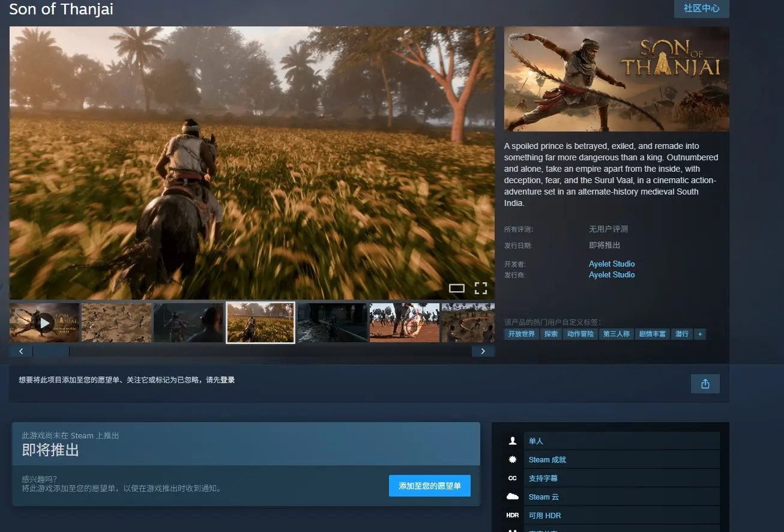Viewport: 784px width, 532px height.
Task: Toggle theater mode rectangle icon
Action: (x=457, y=288)
